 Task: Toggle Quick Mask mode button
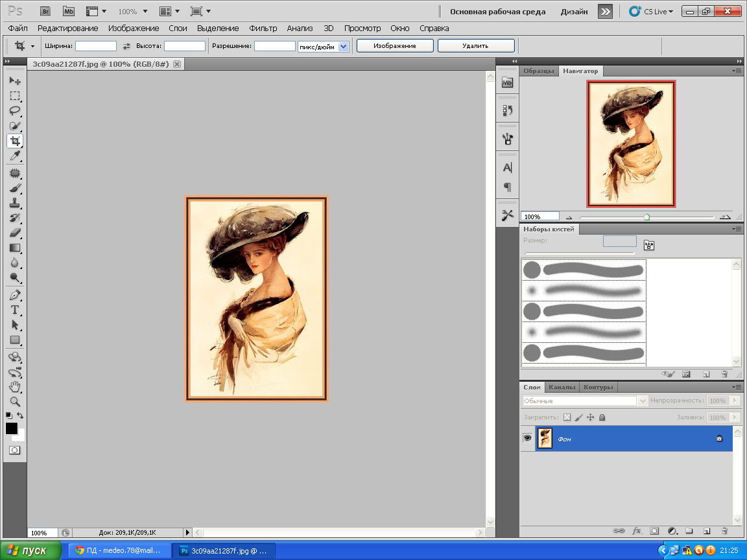14,450
